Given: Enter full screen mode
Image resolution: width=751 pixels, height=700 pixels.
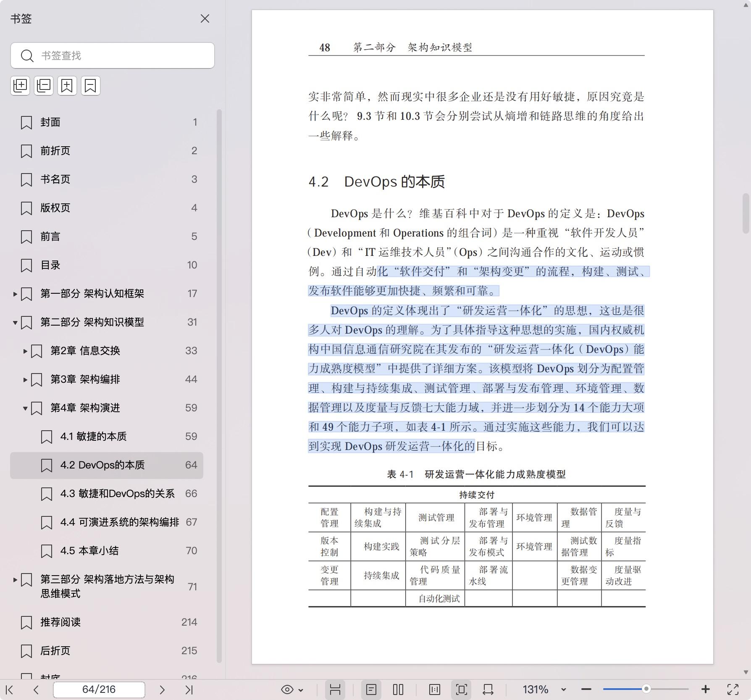Looking at the screenshot, I should tap(733, 689).
